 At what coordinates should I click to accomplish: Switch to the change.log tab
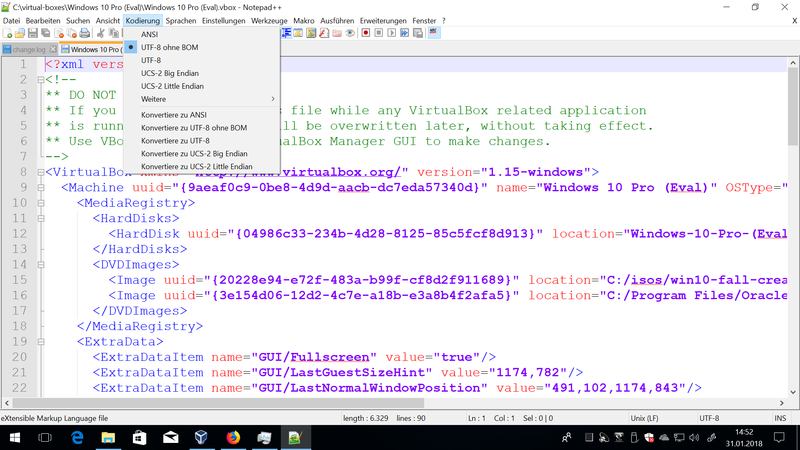tap(29, 49)
